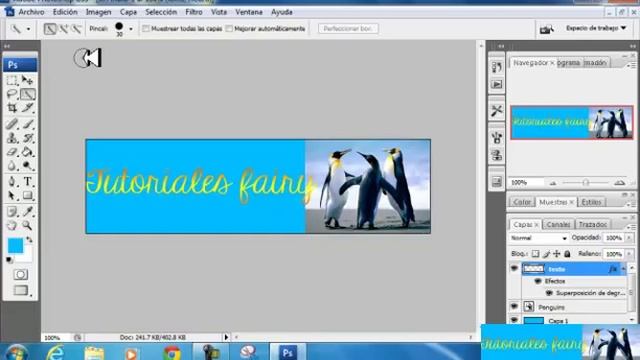
Task: Enable Mejorar automáticamente checkbox
Action: [x=229, y=29]
